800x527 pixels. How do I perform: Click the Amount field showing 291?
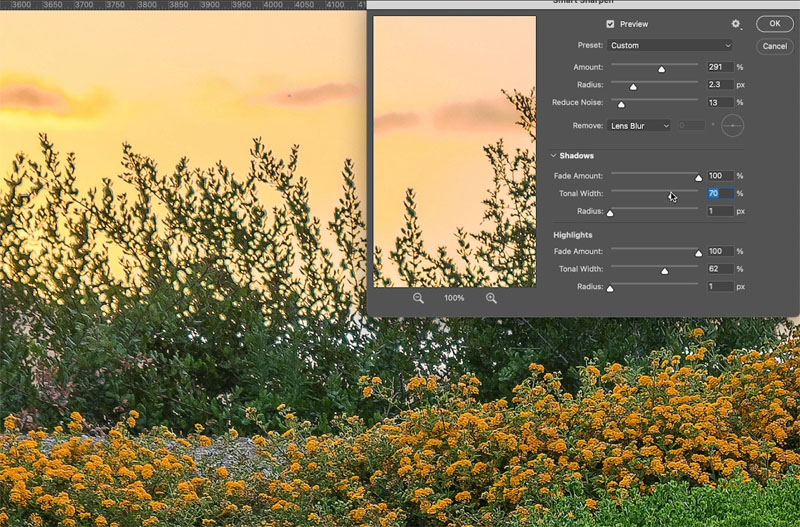pyautogui.click(x=720, y=67)
